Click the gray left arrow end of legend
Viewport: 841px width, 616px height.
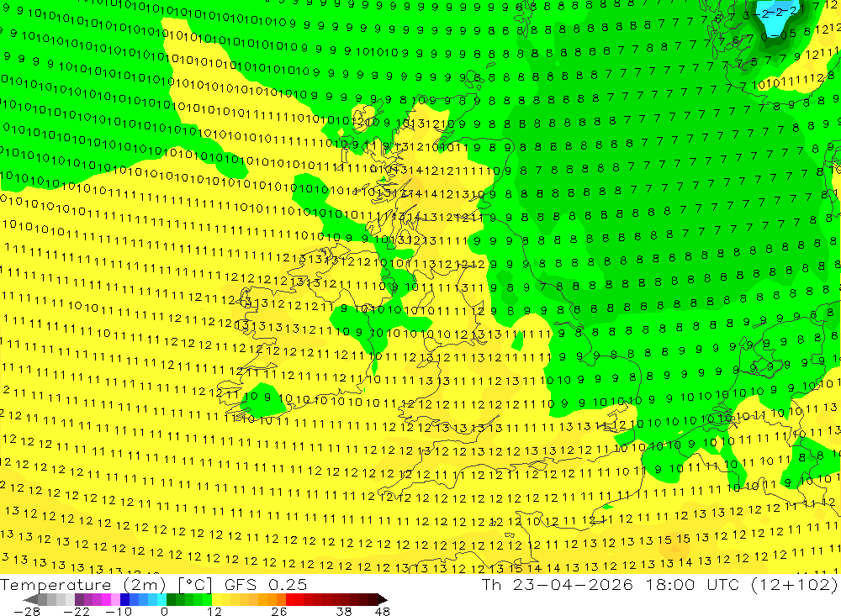point(30,599)
